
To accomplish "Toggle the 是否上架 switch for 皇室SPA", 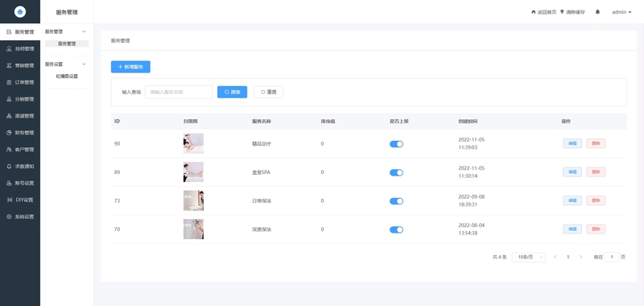I will coord(396,172).
